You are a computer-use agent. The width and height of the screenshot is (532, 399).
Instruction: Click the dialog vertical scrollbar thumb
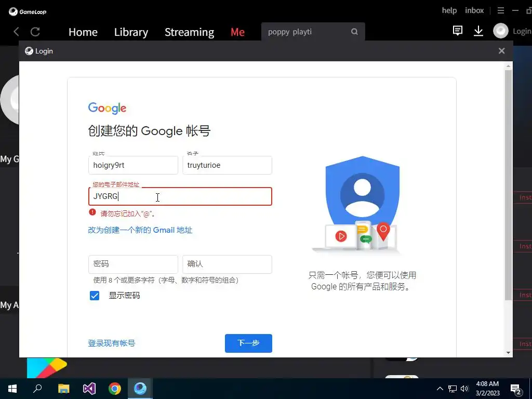pyautogui.click(x=508, y=185)
